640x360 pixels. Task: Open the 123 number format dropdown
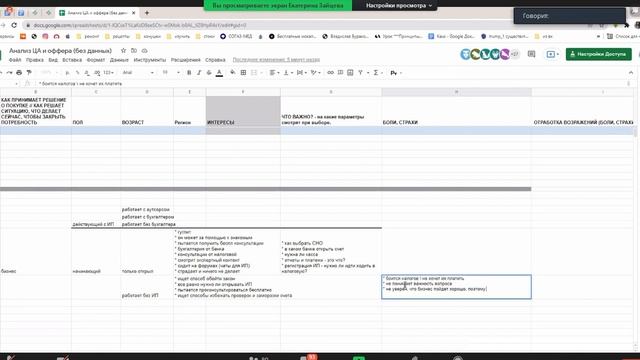pos(109,73)
